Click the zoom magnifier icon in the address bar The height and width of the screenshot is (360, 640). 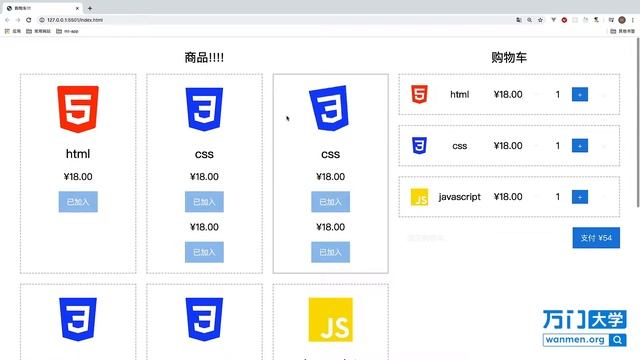point(529,20)
